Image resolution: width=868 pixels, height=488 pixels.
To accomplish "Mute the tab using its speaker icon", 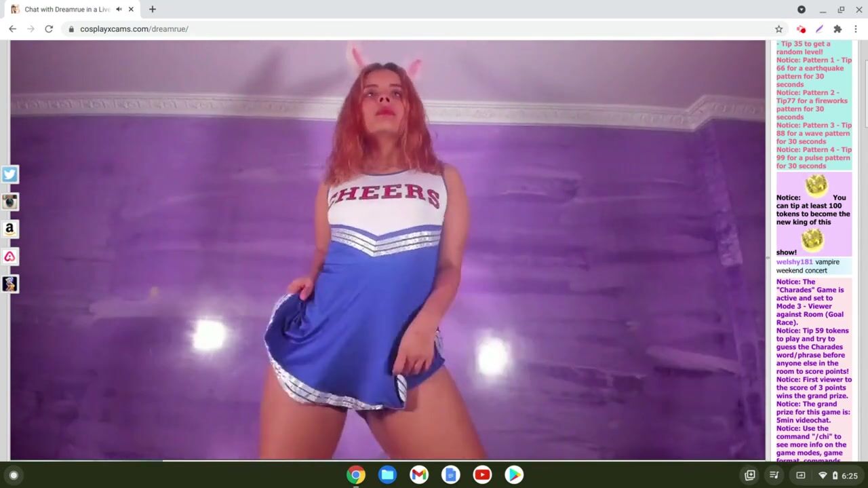I will tap(119, 10).
